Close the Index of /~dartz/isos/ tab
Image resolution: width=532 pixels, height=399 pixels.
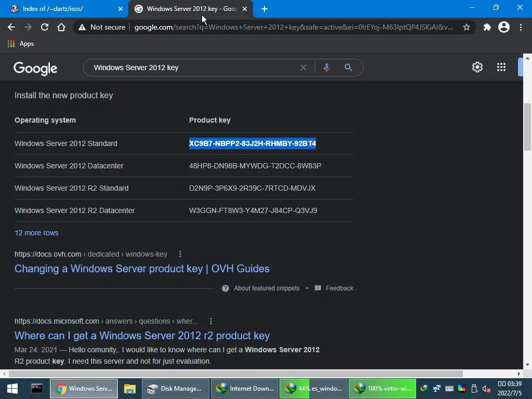tap(121, 9)
